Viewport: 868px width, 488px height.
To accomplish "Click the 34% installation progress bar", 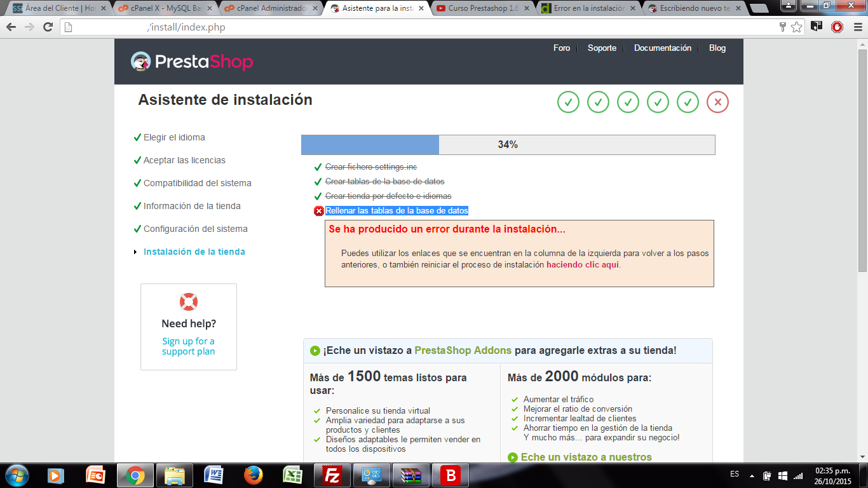I will [508, 145].
